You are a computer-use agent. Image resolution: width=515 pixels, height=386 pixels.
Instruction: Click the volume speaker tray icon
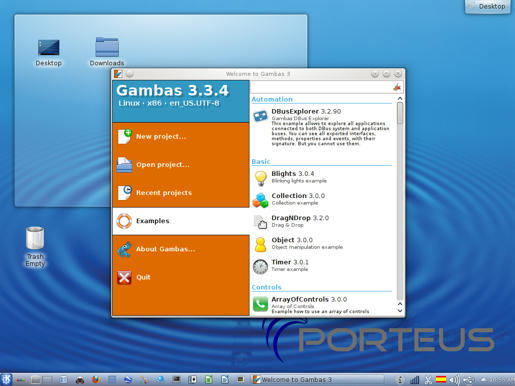(454, 380)
